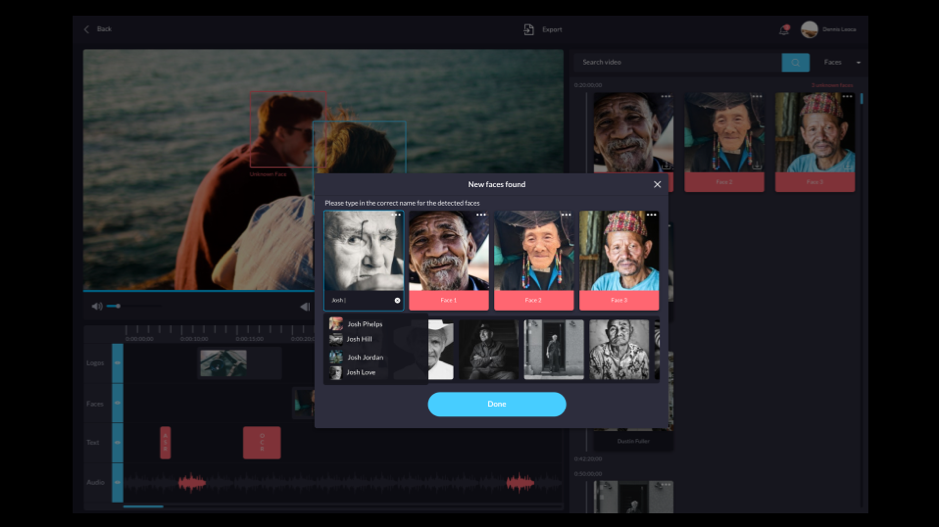Screen dimensions: 939x527
Task: Open three-dot menu on Face 3 card
Action: (651, 215)
